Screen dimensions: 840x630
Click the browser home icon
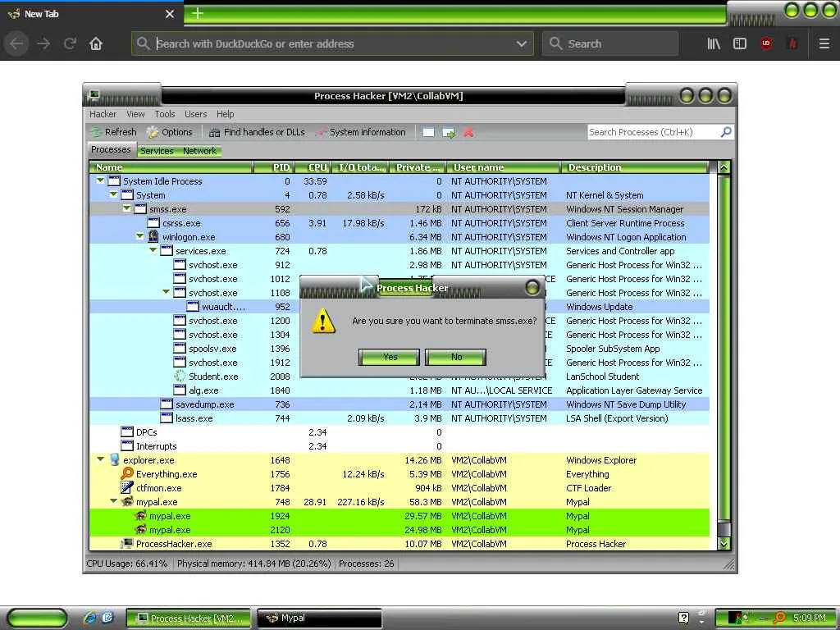tap(96, 43)
